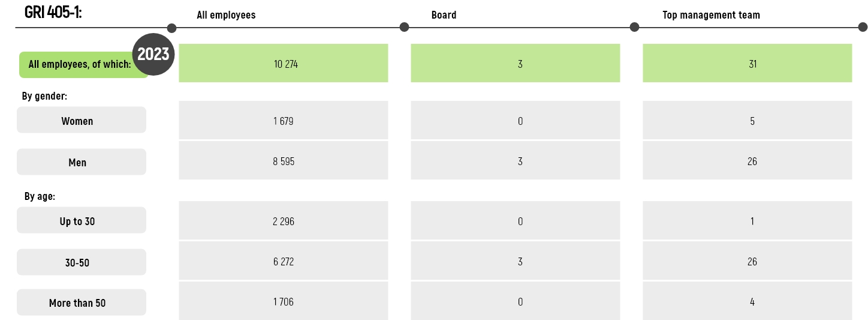
Task: Select the "All employees, of which:" label
Action: pyautogui.click(x=79, y=65)
